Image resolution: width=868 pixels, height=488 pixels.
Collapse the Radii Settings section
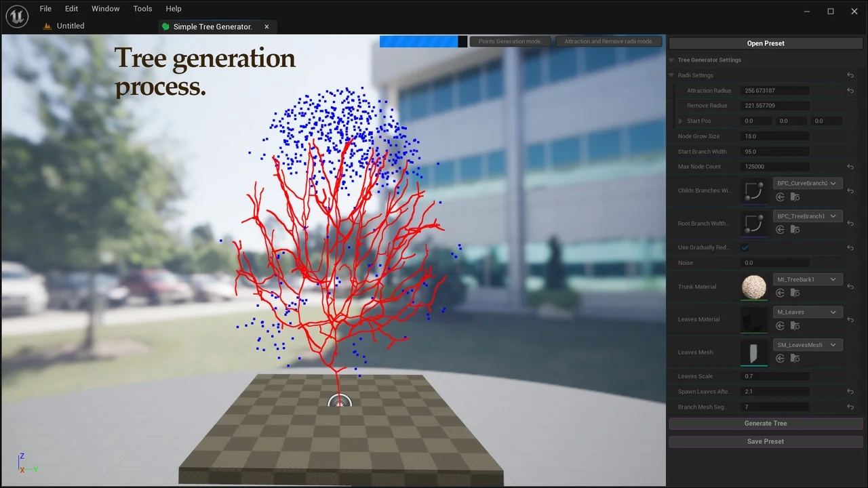point(672,75)
